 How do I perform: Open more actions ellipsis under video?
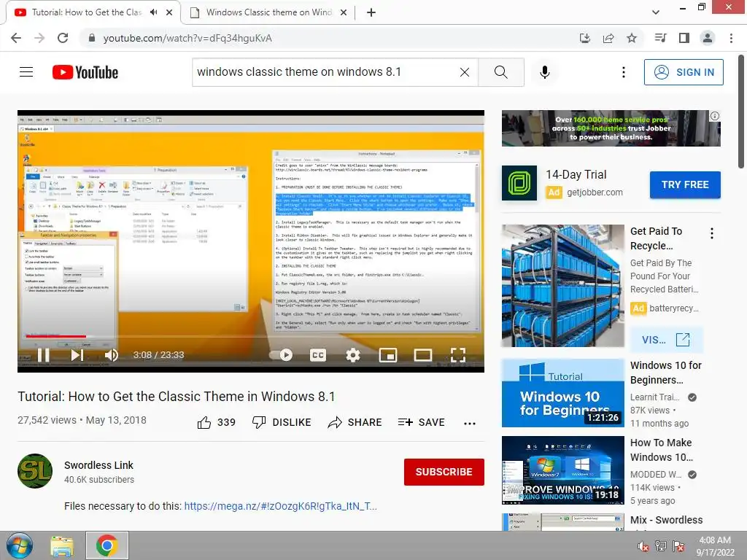click(x=470, y=424)
